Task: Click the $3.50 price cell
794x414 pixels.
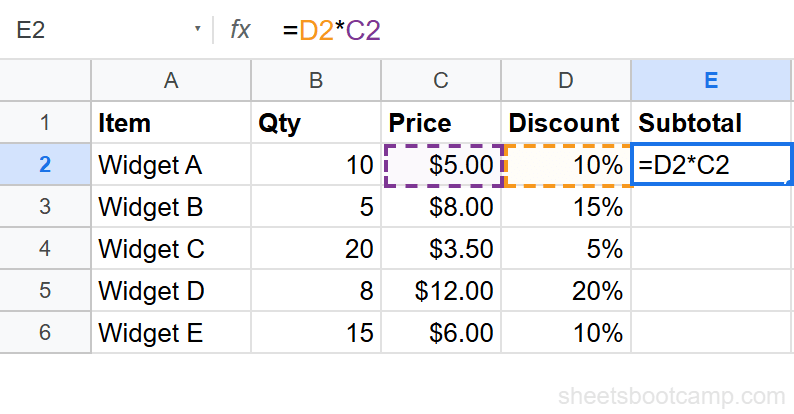Action: tap(441, 249)
